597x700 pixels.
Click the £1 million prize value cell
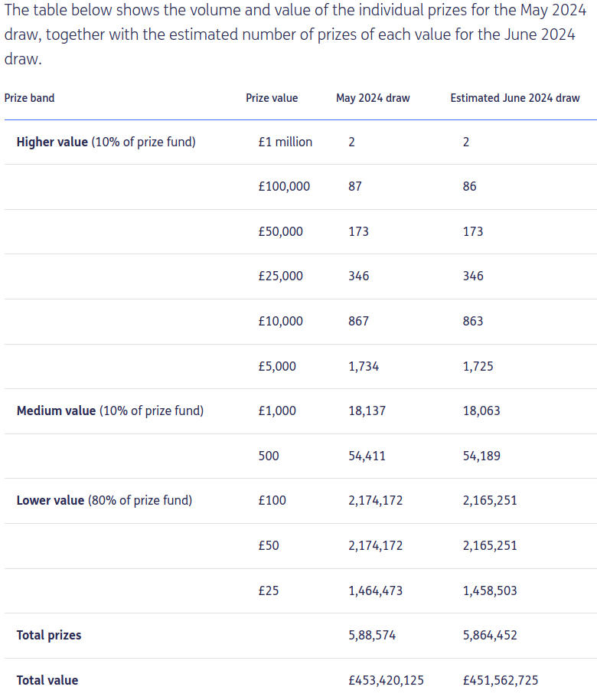pyautogui.click(x=285, y=142)
